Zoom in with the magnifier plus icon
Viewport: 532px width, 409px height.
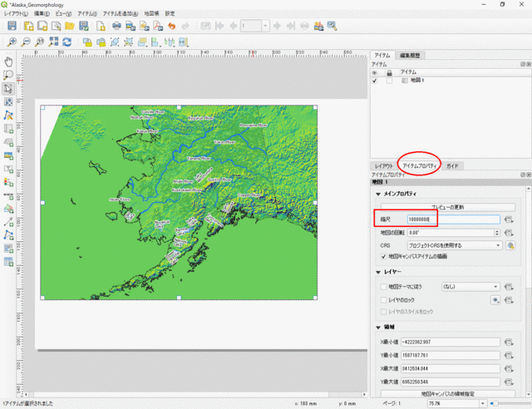12,42
